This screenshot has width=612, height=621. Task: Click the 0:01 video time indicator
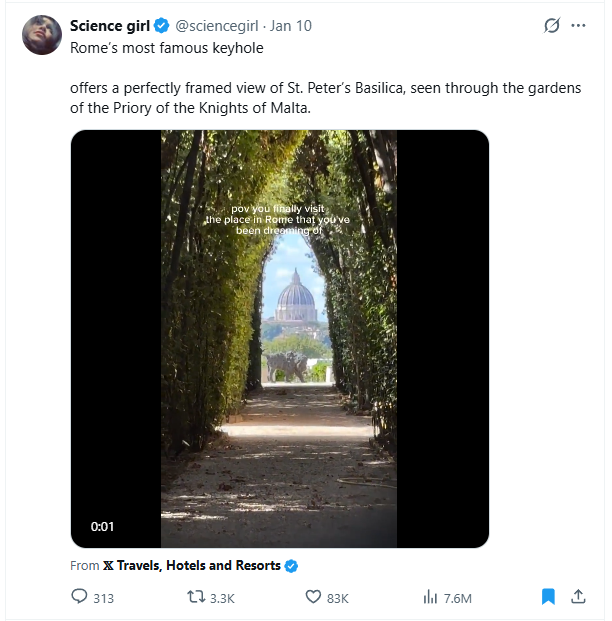102,526
